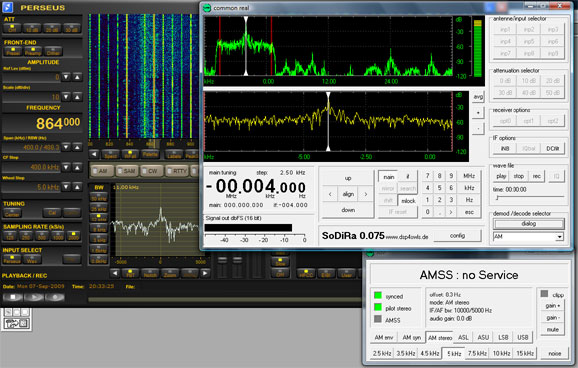Click the Ref Level up arrow

pos(77,77)
